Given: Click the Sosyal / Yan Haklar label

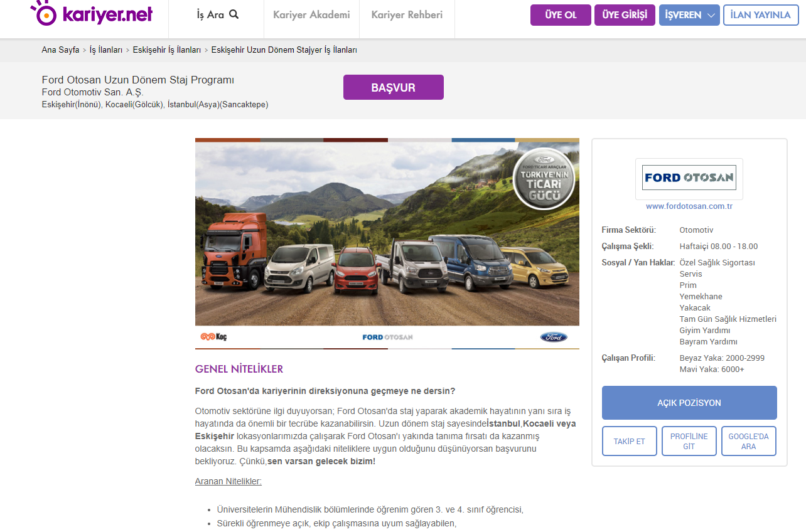Looking at the screenshot, I should tap(638, 263).
